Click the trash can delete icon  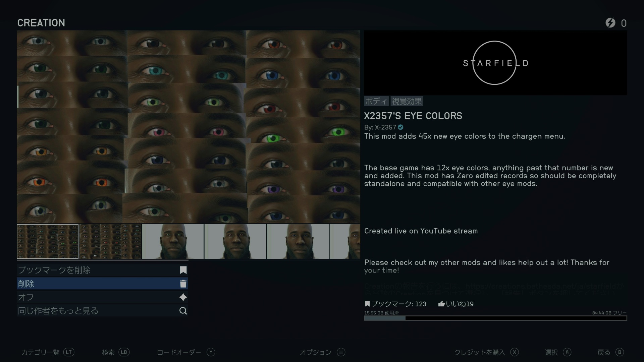pyautogui.click(x=183, y=284)
